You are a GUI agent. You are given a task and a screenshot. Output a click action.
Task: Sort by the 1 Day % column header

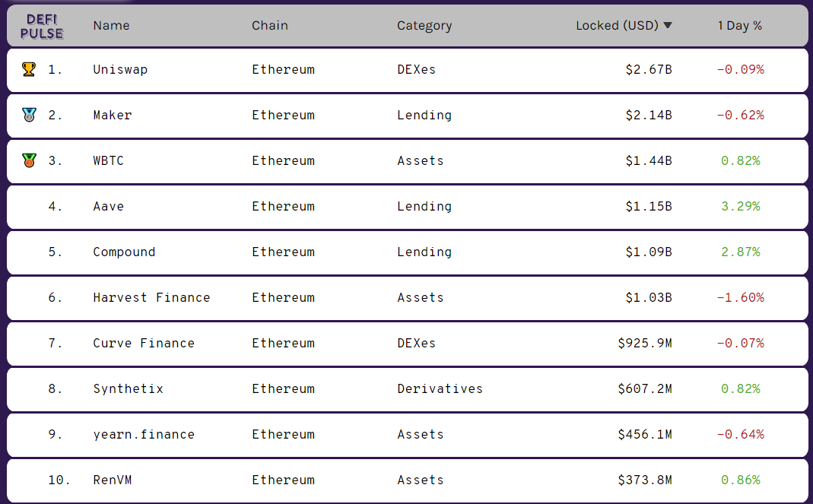click(x=739, y=26)
